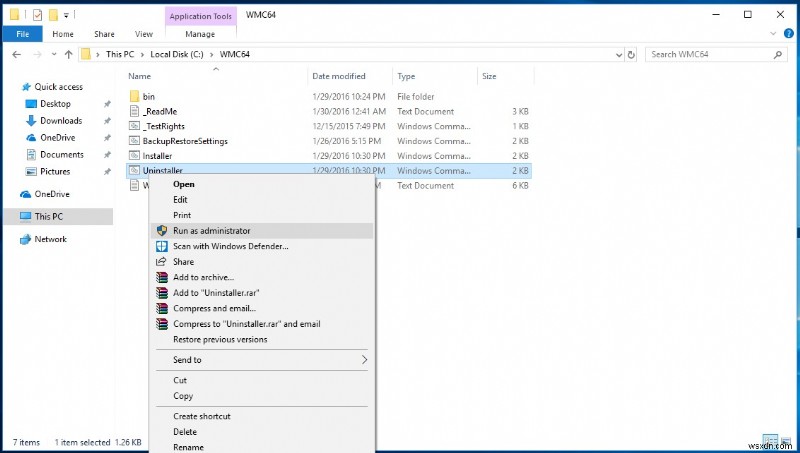
Task: Click Scan with Windows Defender entry
Action: tap(262, 246)
